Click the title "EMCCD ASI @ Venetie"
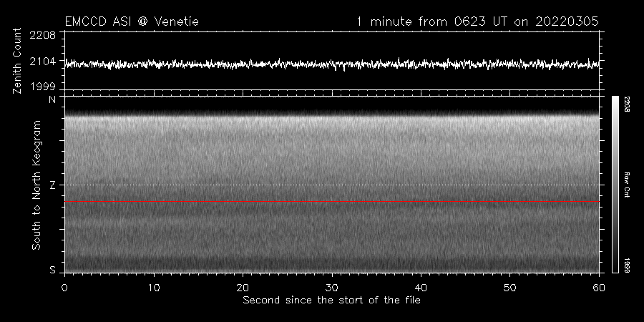The width and height of the screenshot is (644, 322). pyautogui.click(x=132, y=21)
